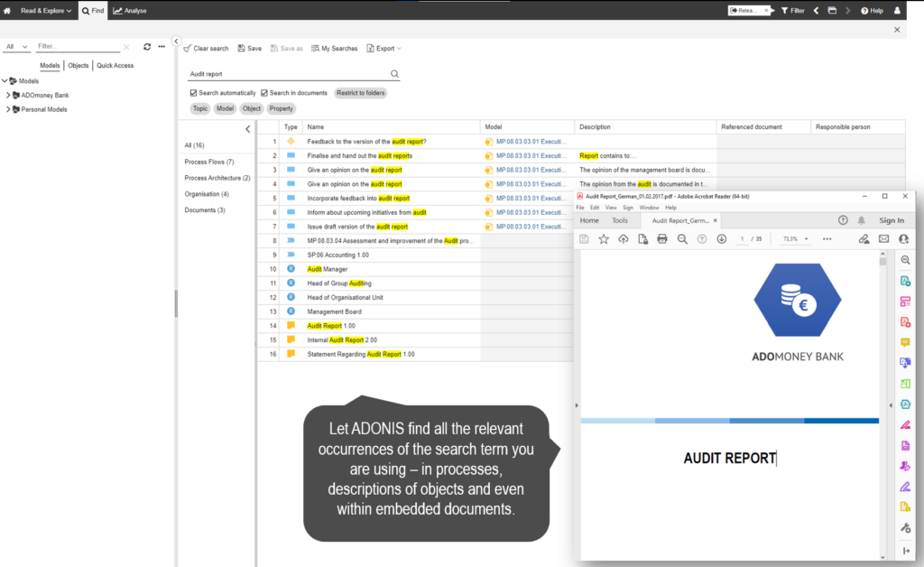Open the Analyse menu in ADONIS
This screenshot has width=924, height=567.
[x=131, y=10]
